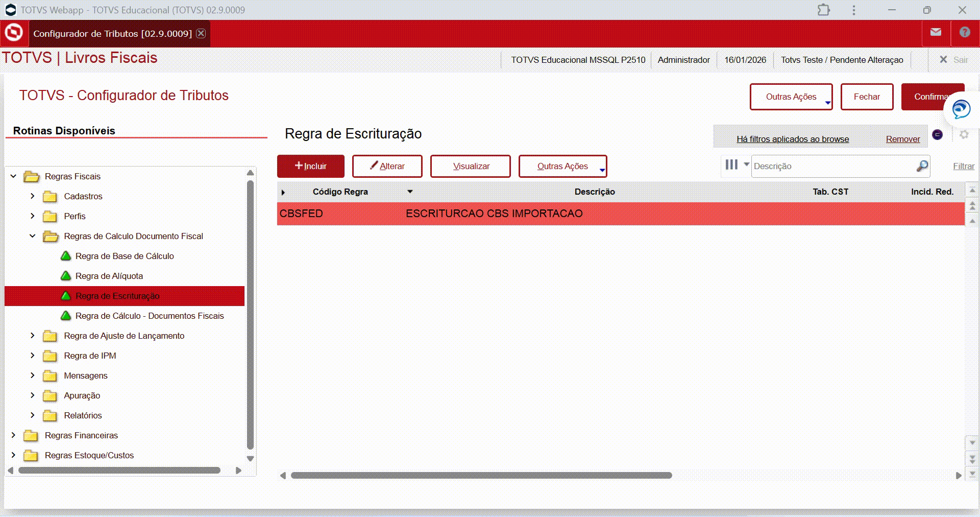Click the Cadastros folder icon
The height and width of the screenshot is (517, 980).
(x=50, y=197)
